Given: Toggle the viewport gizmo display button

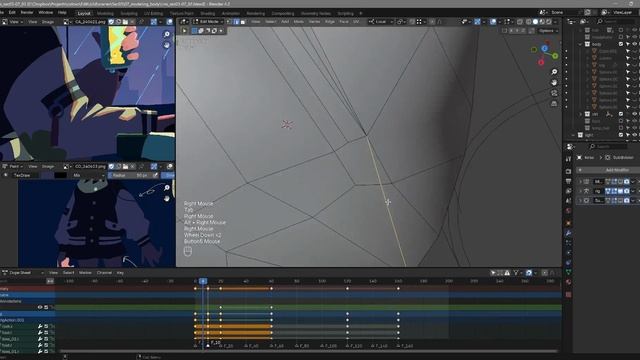Looking at the screenshot, I should [477, 22].
